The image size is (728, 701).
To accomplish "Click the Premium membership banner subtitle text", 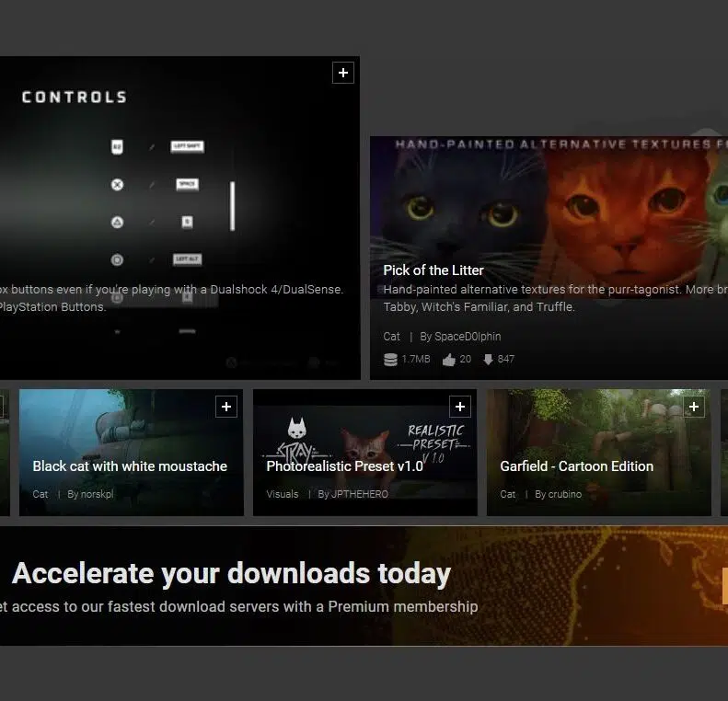I will [238, 607].
